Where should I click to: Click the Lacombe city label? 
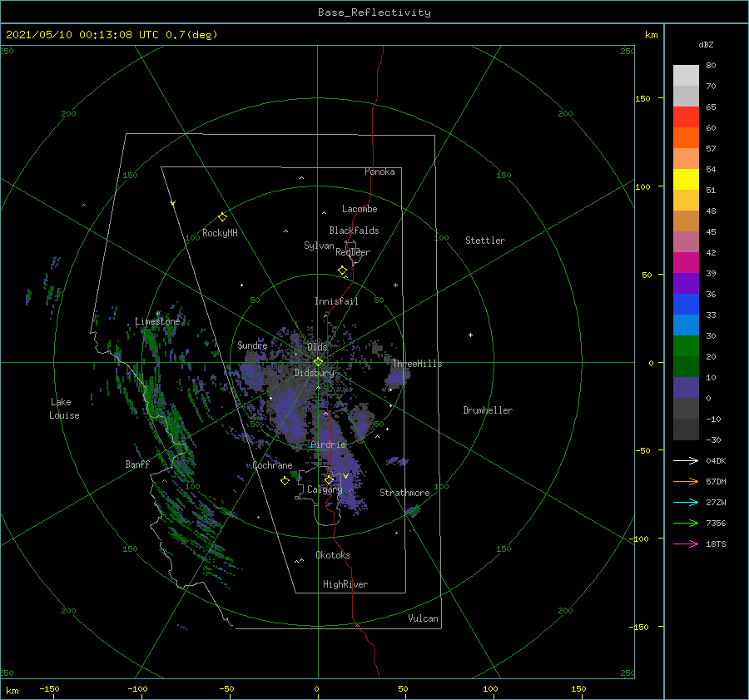pos(360,209)
